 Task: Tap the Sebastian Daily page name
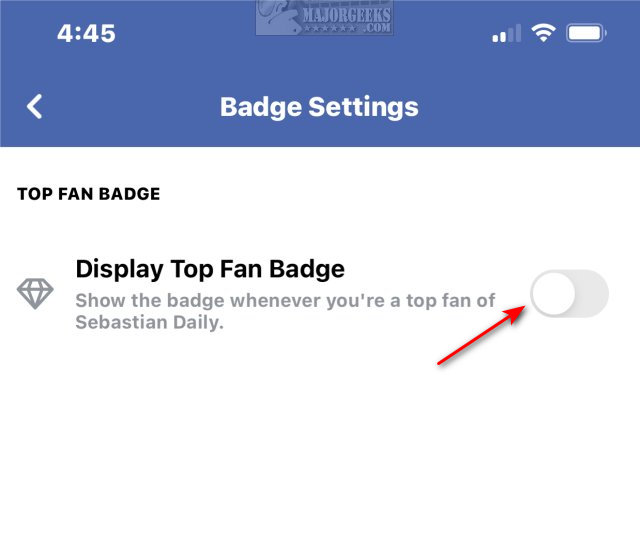tap(146, 322)
